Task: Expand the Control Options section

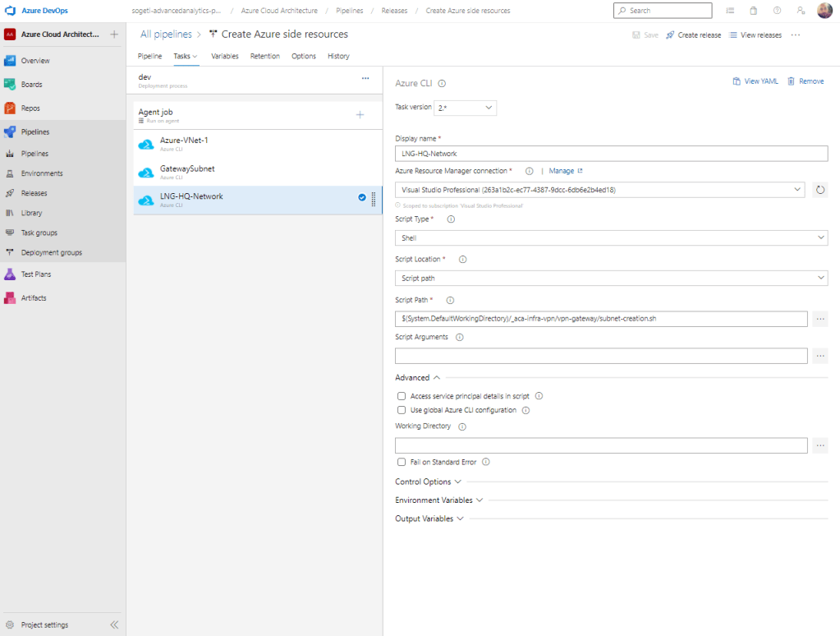Action: 428,482
